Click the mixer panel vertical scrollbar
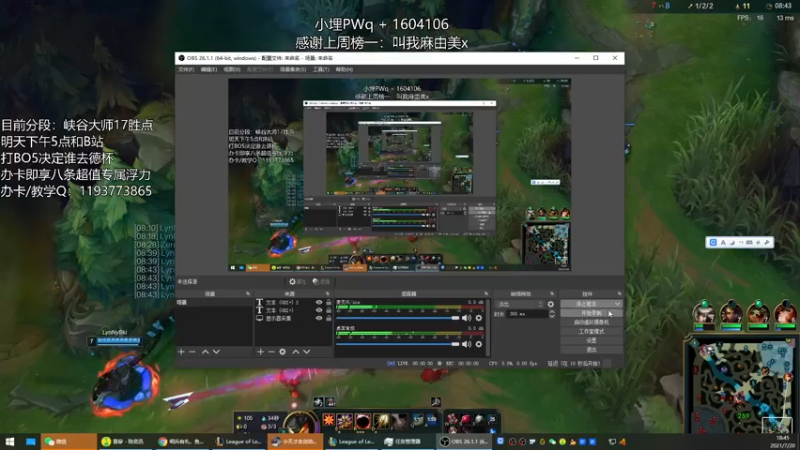Screen dimensions: 800x450 pyautogui.click(x=488, y=327)
